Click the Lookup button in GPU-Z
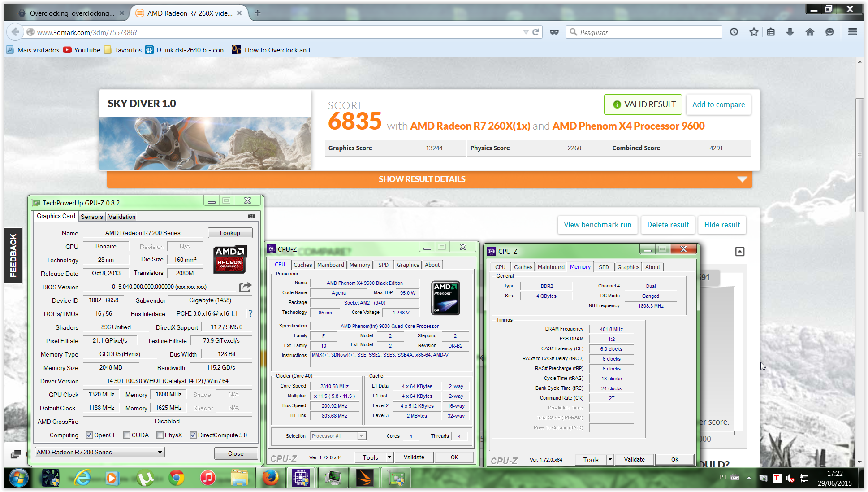Viewport: 868px width, 492px height. click(x=230, y=233)
